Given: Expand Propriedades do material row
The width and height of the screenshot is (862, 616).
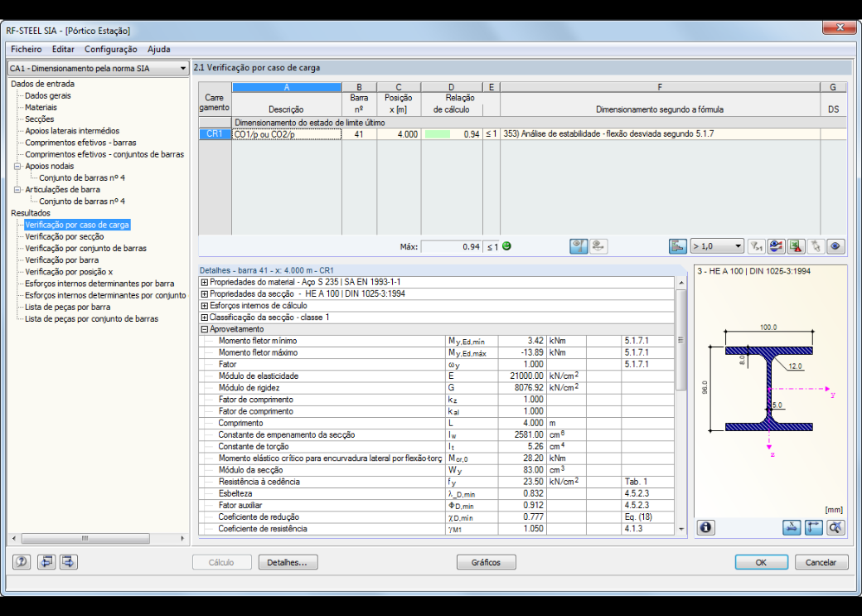Looking at the screenshot, I should point(205,282).
